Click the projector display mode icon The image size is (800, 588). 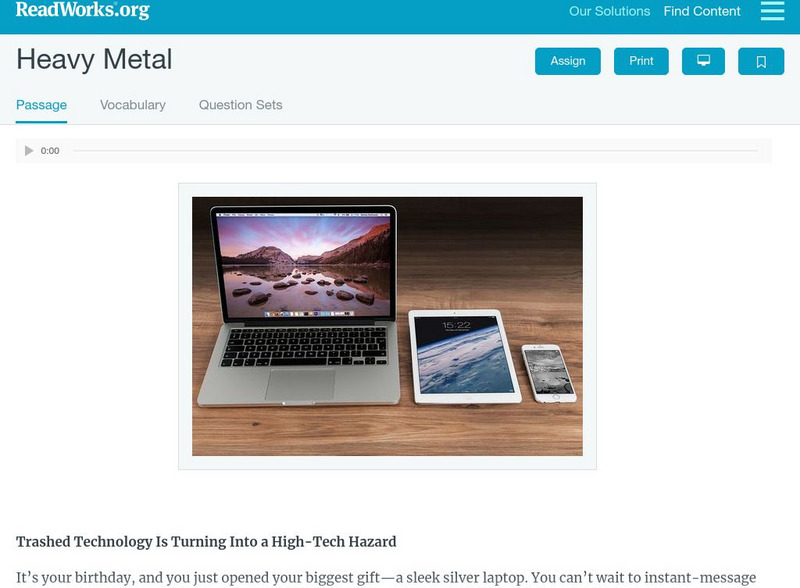[703, 61]
